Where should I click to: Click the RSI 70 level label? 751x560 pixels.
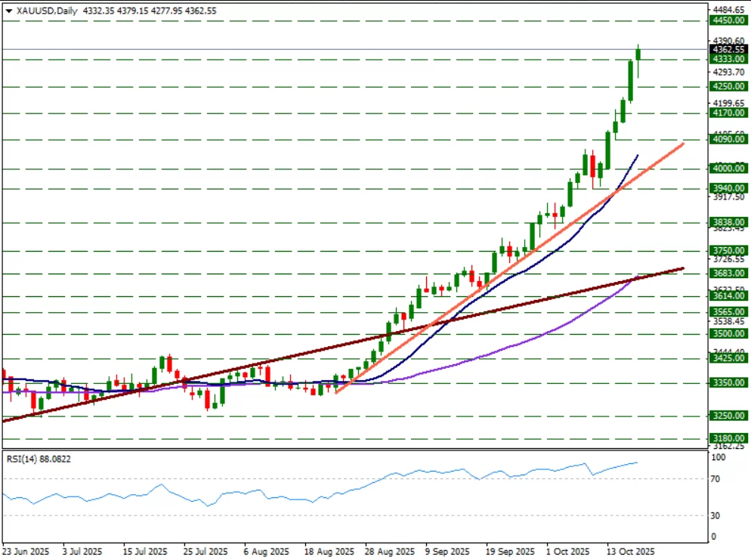715,479
